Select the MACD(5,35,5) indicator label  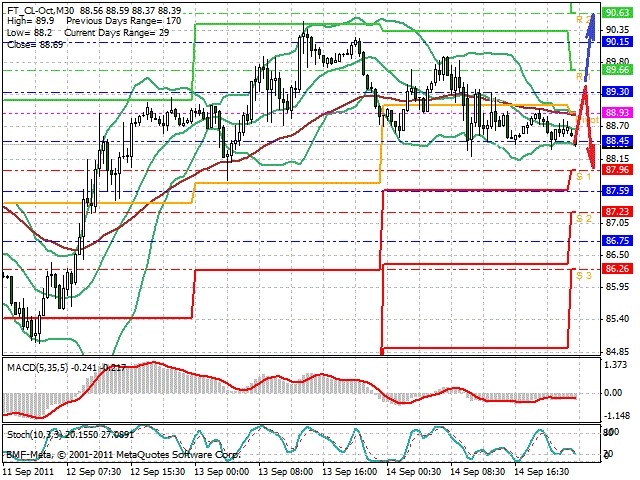click(39, 368)
